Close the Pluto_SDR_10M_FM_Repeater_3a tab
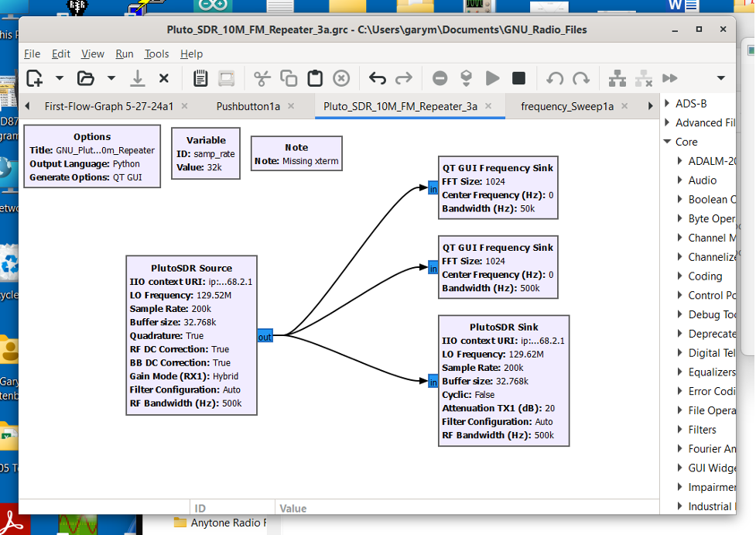This screenshot has height=535, width=756. tap(488, 106)
